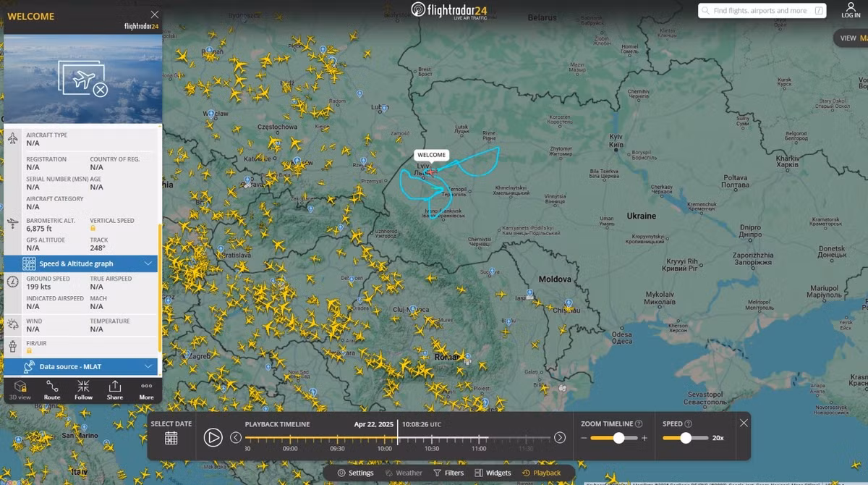Open the Select Date calendar
The width and height of the screenshot is (868, 485).
[171, 437]
